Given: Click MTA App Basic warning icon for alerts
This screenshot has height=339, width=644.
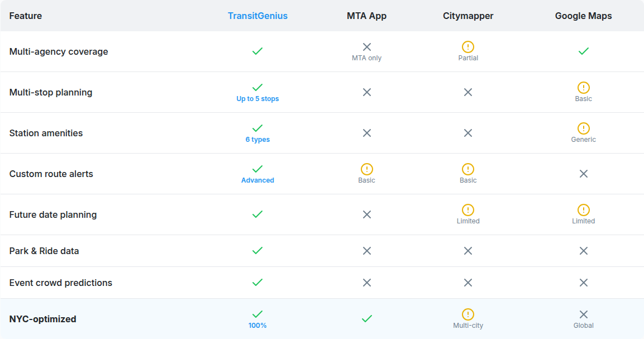Looking at the screenshot, I should pos(367,169).
